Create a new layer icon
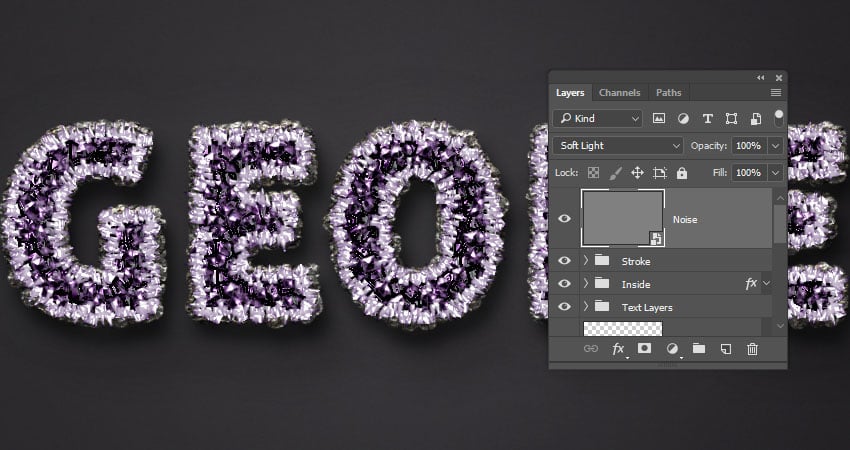850x450 pixels. (726, 349)
